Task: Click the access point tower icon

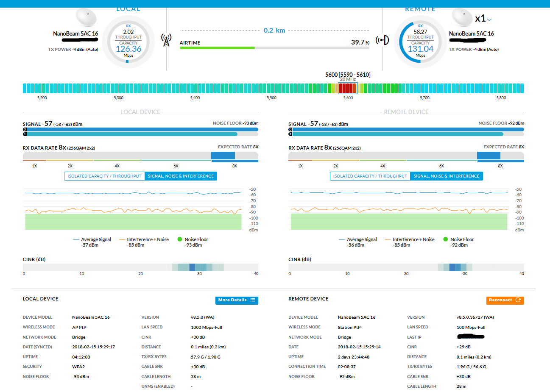Action: (166, 40)
